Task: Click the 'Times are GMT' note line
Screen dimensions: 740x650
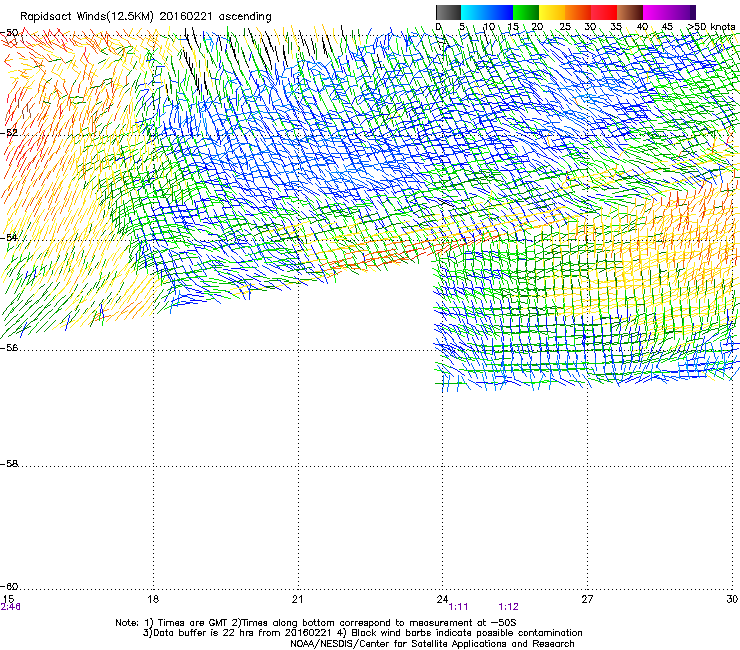Action: click(x=316, y=623)
